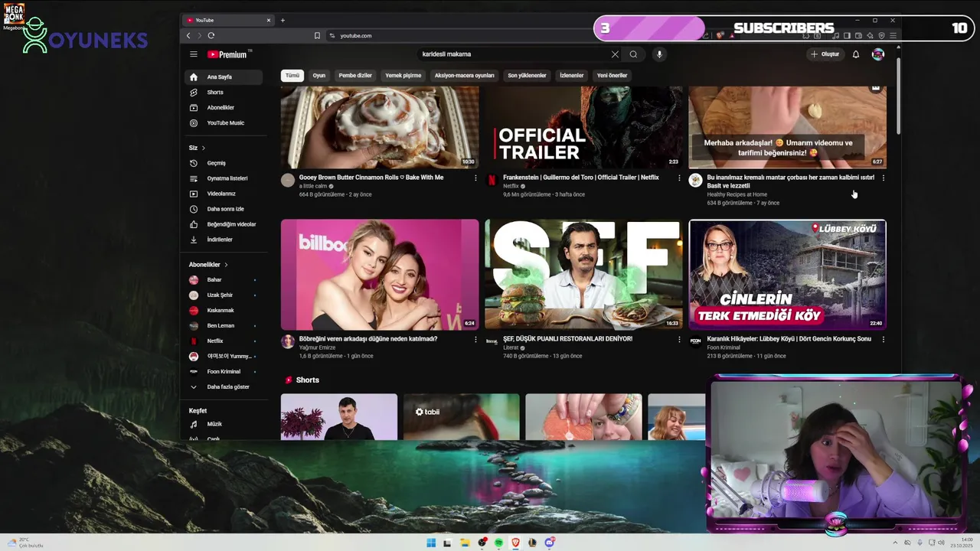Select the İzlenenler chip
The width and height of the screenshot is (980, 551).
572,76
